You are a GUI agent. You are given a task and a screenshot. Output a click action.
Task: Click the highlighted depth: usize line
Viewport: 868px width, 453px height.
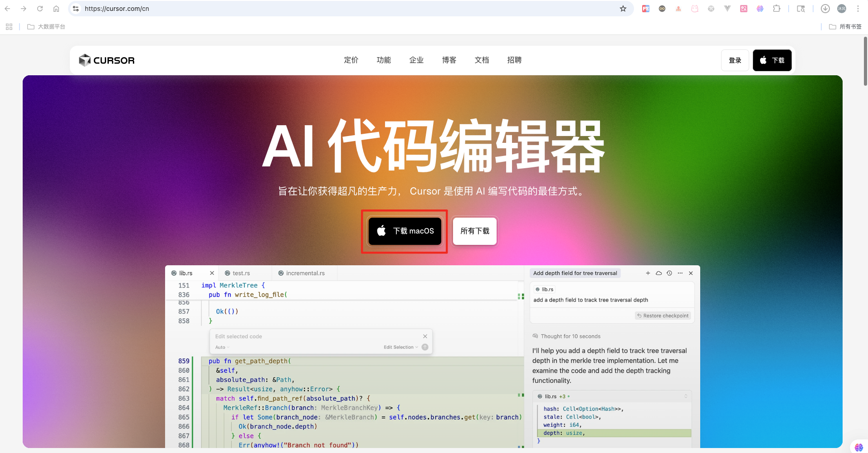614,433
